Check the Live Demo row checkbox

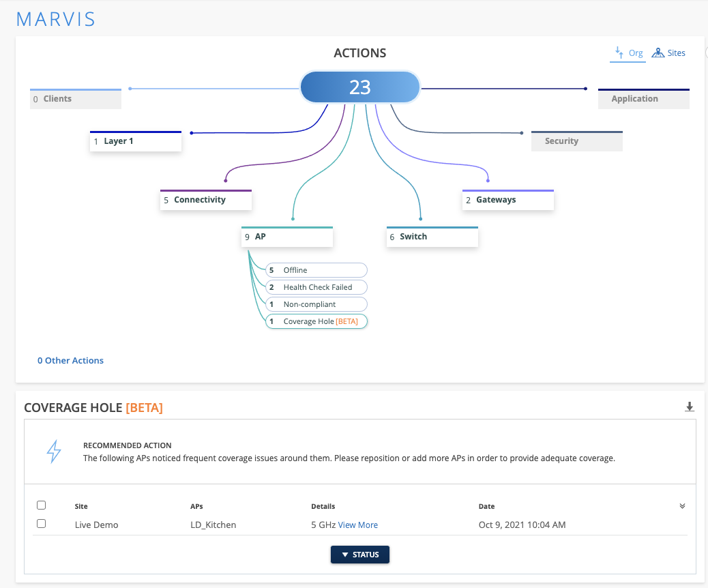[x=42, y=524]
